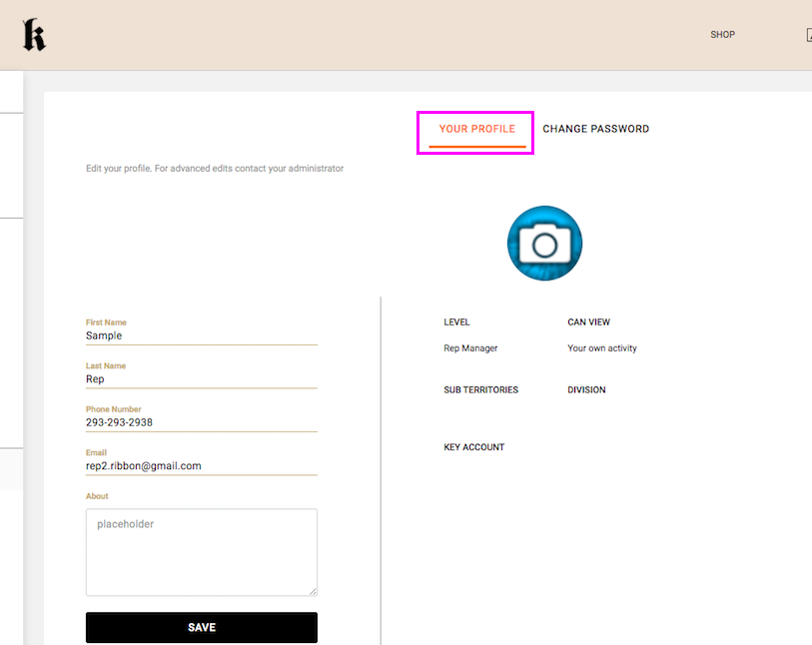Viewport: 812px width, 645px height.
Task: Click the camera profile photo icon
Action: click(x=544, y=244)
